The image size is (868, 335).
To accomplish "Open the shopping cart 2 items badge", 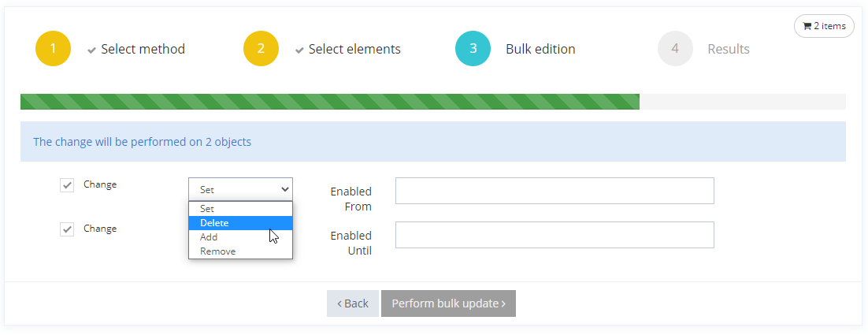I will coord(824,26).
